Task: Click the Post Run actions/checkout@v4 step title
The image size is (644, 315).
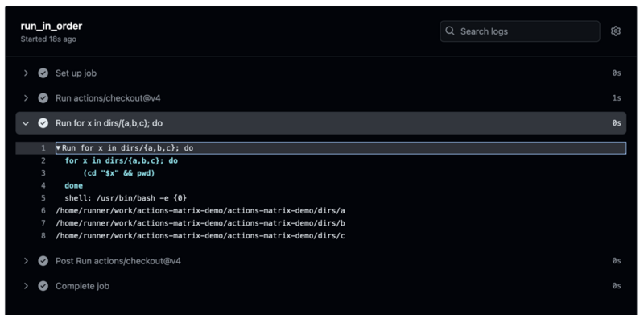Action: tap(118, 261)
